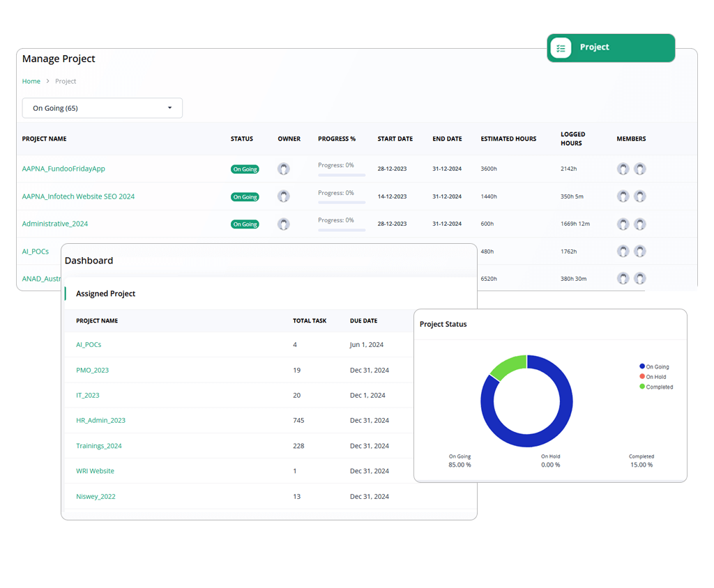Image resolution: width=714 pixels, height=588 pixels.
Task: Open Administrative_2024 project link
Action: (54, 224)
